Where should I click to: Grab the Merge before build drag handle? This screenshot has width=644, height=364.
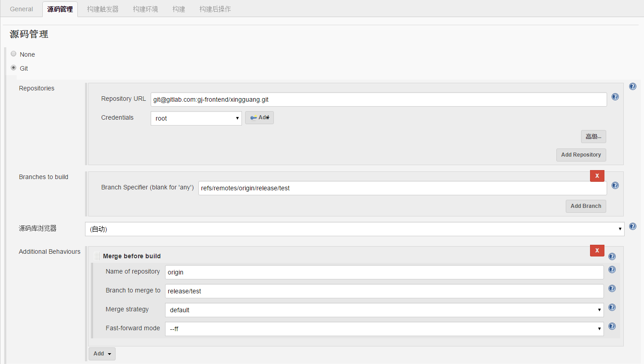coord(97,256)
